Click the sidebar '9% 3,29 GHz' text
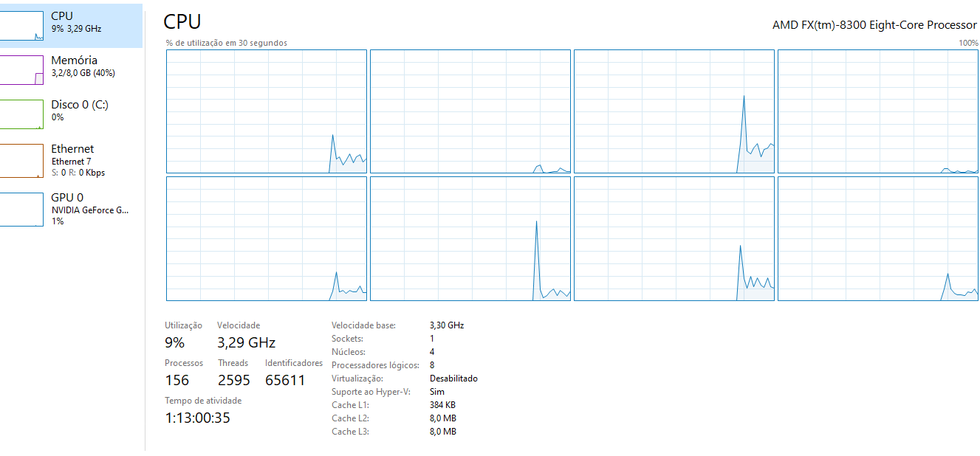 76,29
